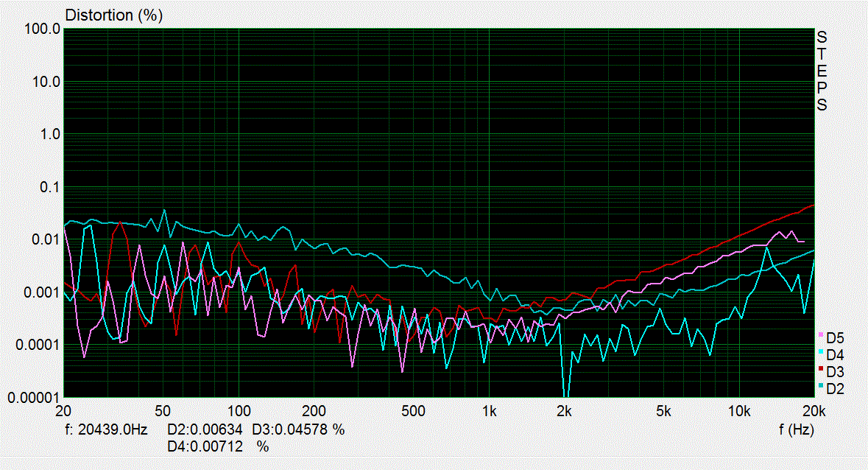
Task: Click the '500' frequency axis label
Action: click(413, 411)
